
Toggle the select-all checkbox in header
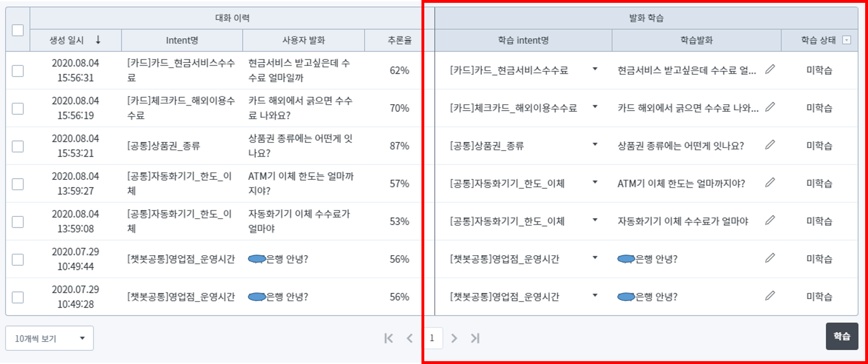point(18,30)
